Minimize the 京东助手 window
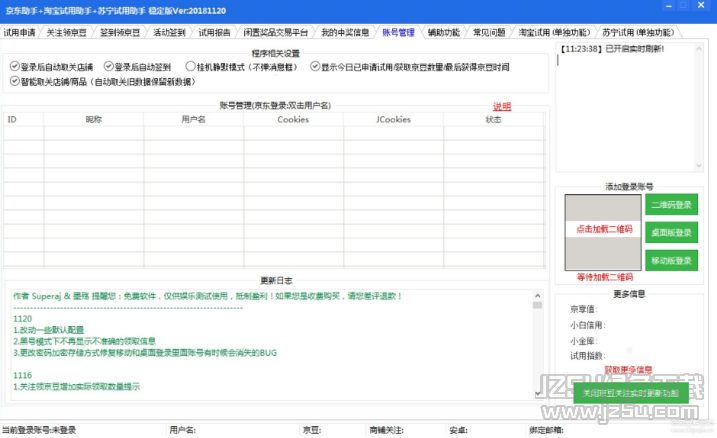This screenshot has width=717, height=438. (669, 6)
